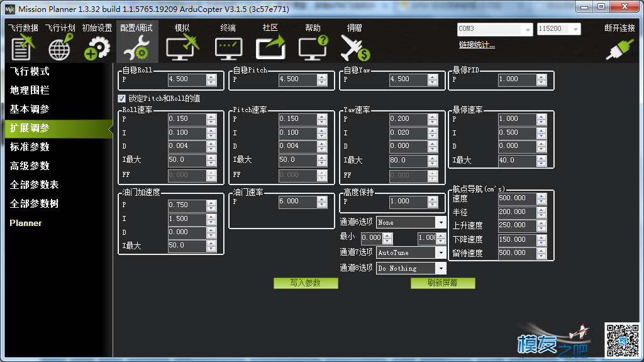
Task: Open the 模拟 simulation monitor icon
Action: click(182, 48)
